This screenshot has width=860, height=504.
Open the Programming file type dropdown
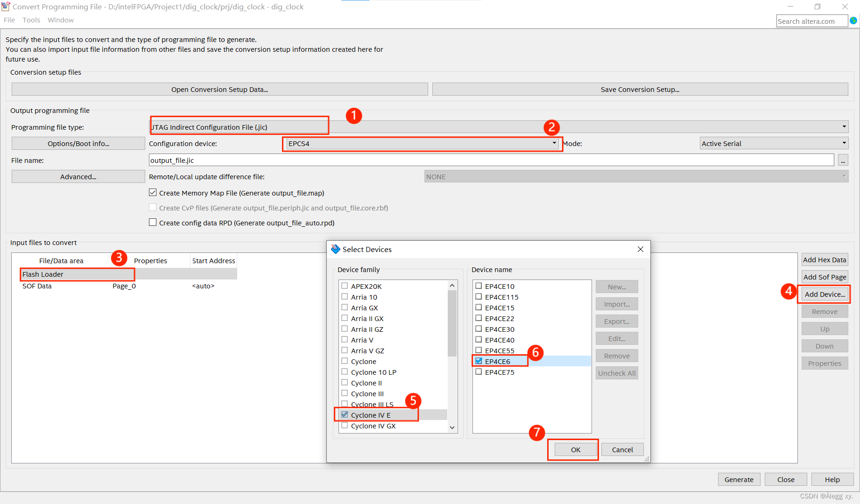click(499, 127)
